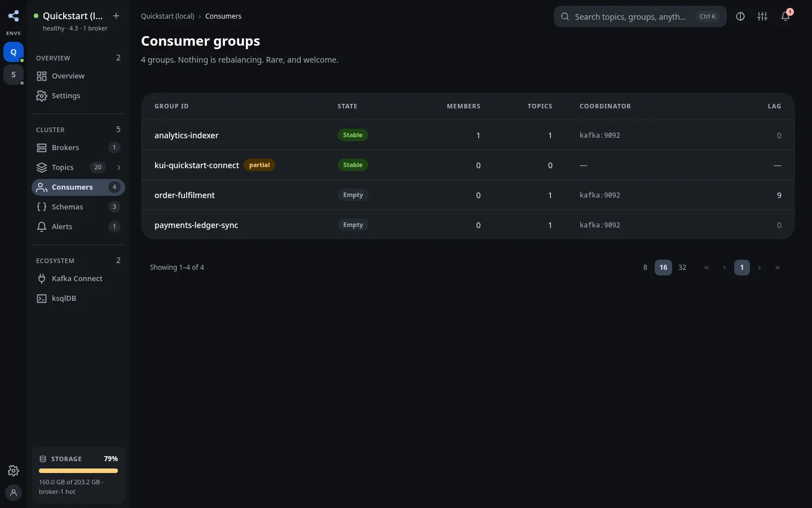Screen dimensions: 812x508
Task: Open ksqlDB terminal icon
Action: pos(42,299)
